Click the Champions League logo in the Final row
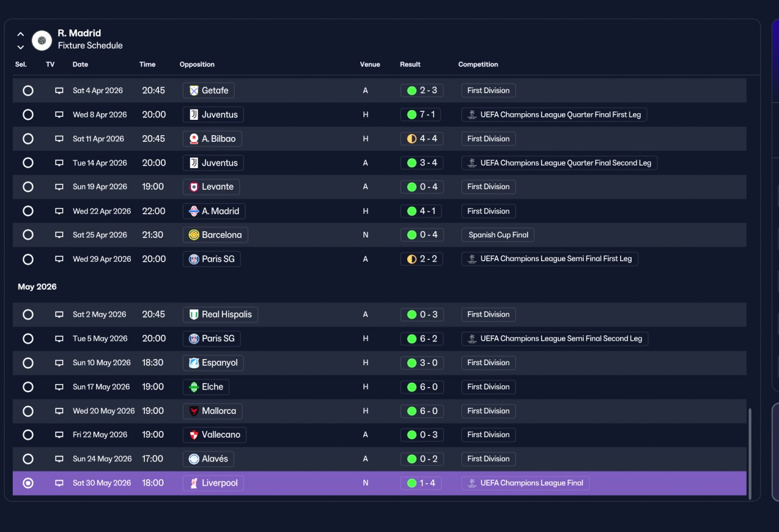The width and height of the screenshot is (779, 532). 472,483
